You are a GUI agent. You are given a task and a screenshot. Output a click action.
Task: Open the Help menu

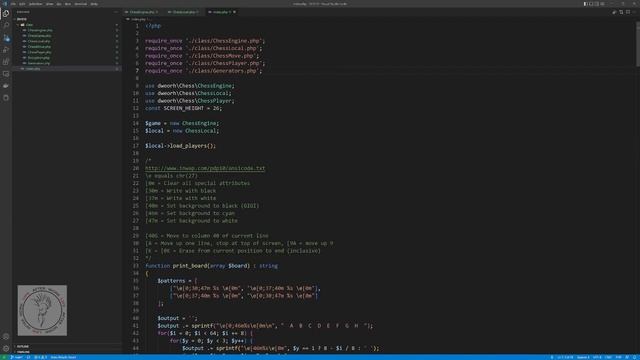pyautogui.click(x=94, y=4)
